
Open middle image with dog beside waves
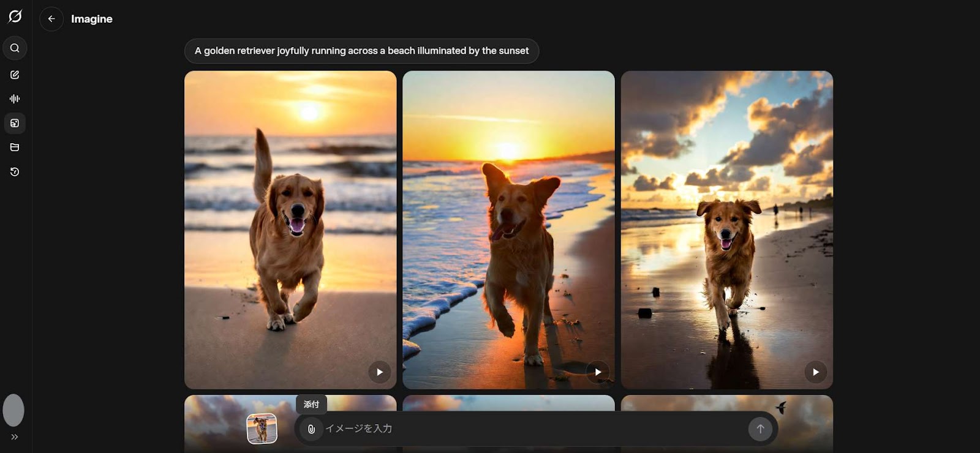508,230
